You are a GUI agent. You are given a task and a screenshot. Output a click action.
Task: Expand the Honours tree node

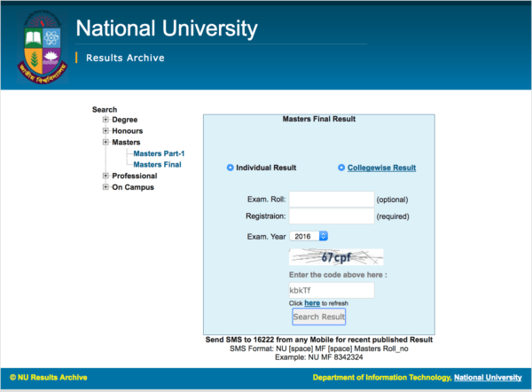click(106, 130)
